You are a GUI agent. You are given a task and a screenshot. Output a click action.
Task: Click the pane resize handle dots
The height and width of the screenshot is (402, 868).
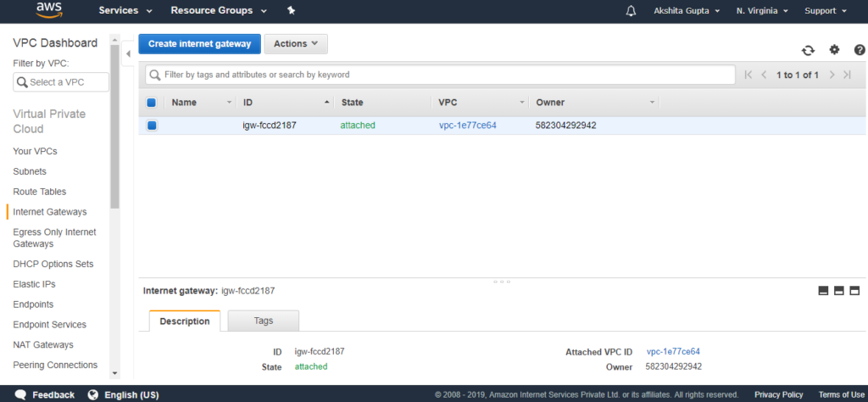click(x=502, y=282)
